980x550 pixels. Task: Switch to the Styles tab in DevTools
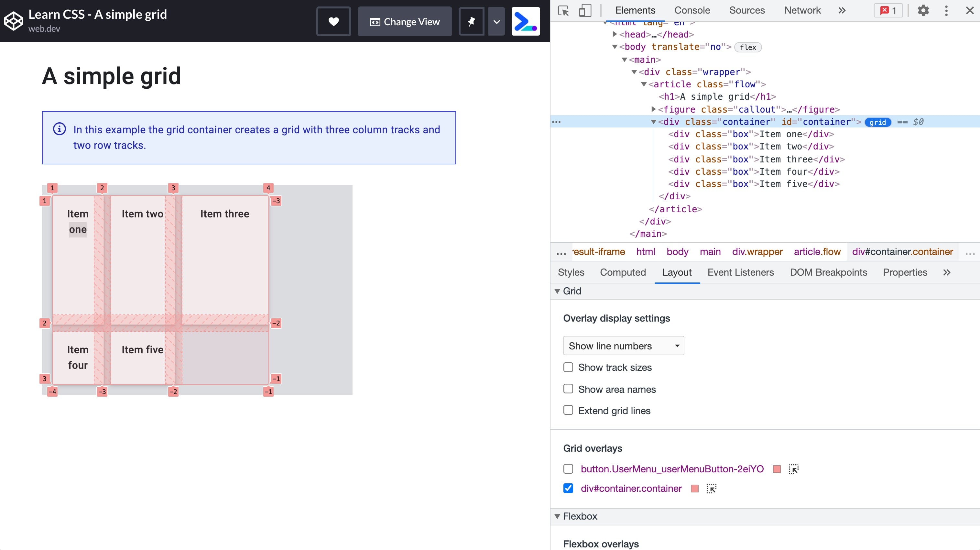click(x=571, y=272)
